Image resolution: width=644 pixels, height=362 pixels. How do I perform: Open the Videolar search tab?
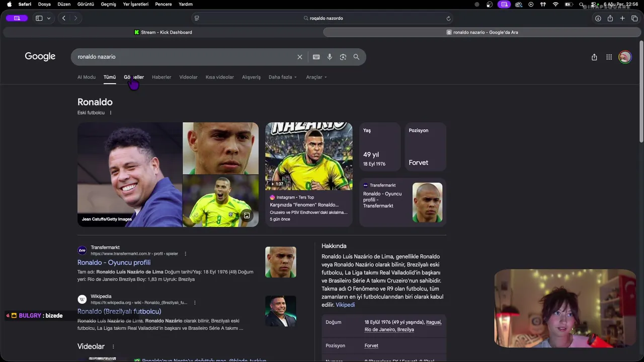189,77
